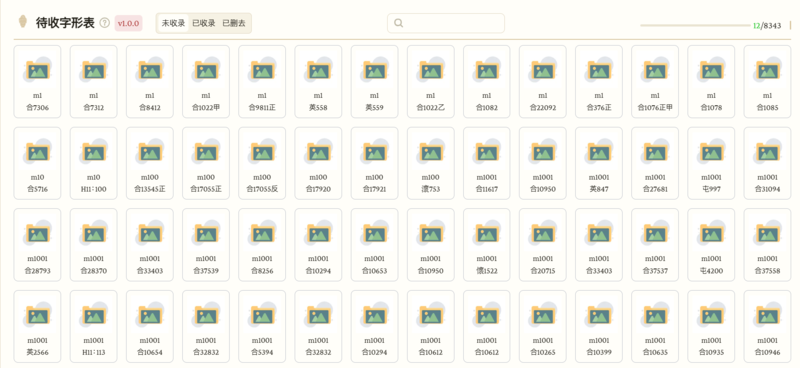The height and width of the screenshot is (368, 800).
Task: Choose the card labeled 懷1522
Action: pos(487,245)
